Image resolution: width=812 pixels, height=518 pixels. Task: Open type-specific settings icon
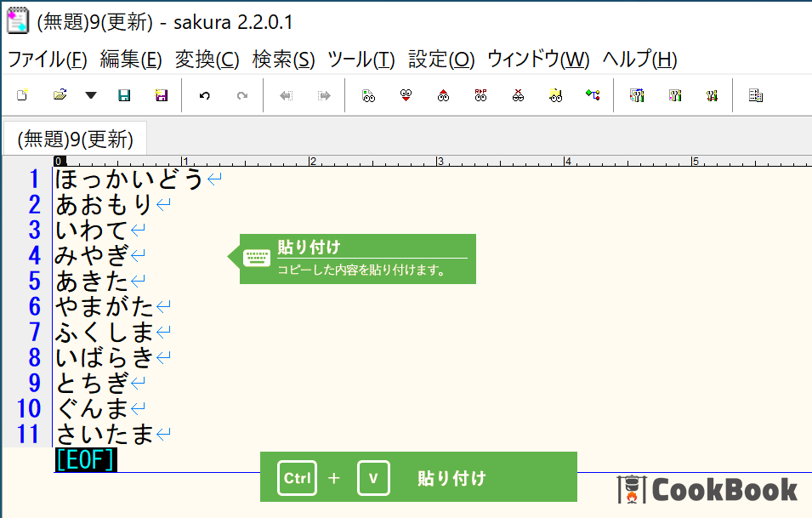coord(675,95)
